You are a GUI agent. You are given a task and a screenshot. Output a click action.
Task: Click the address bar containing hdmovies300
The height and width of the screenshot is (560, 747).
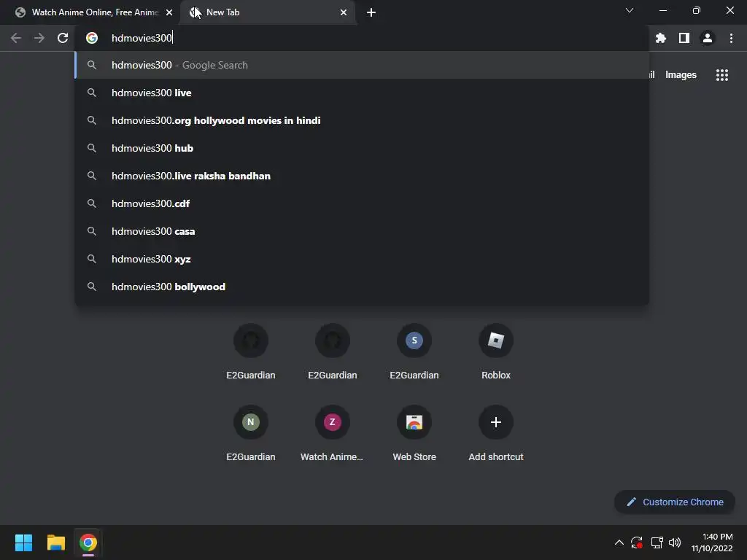tap(362, 38)
